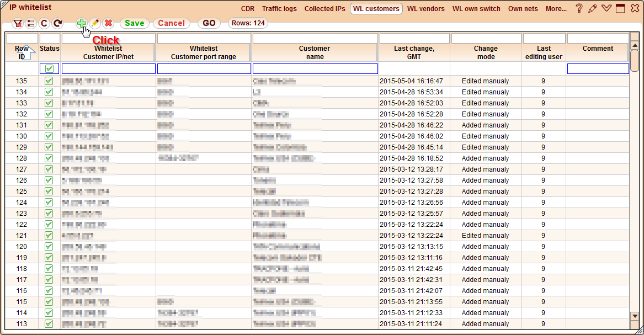The height and width of the screenshot is (335, 644).
Task: Select the pencil icon in the top-right corner
Action: 592,8
